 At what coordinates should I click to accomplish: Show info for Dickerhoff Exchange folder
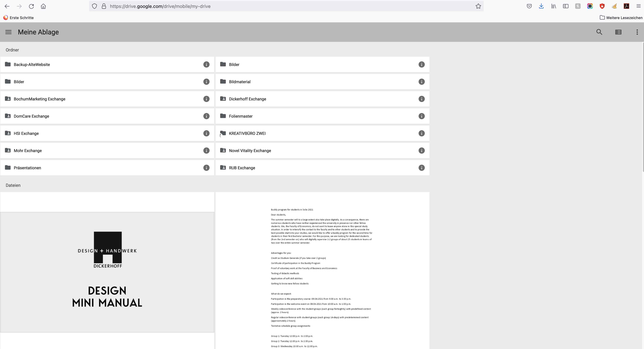click(421, 99)
